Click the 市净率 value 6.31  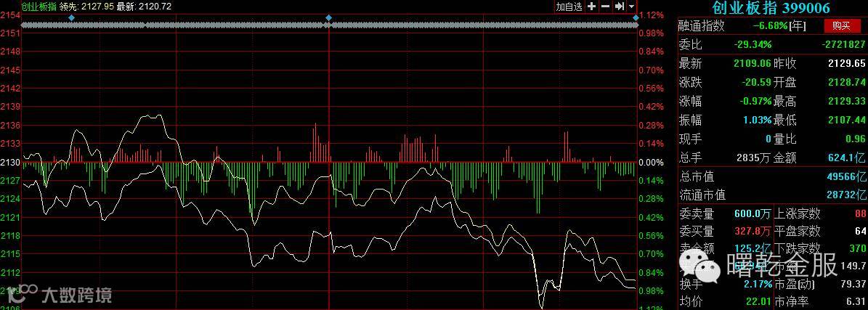855,302
